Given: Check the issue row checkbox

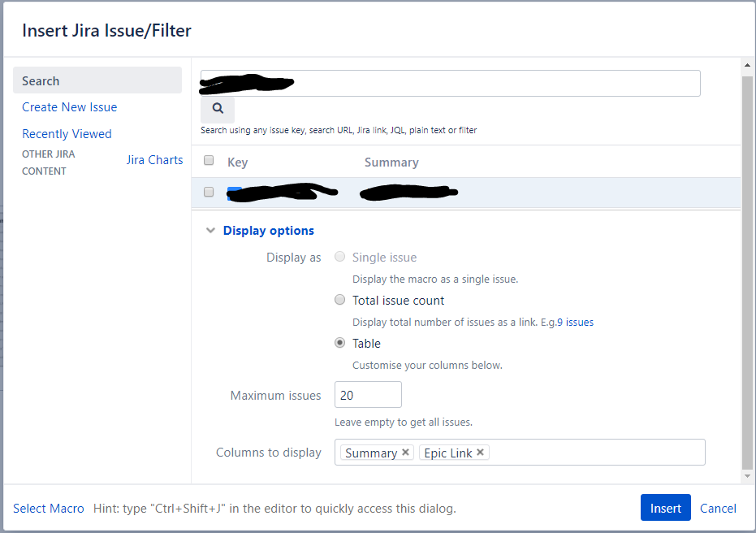Looking at the screenshot, I should point(209,192).
